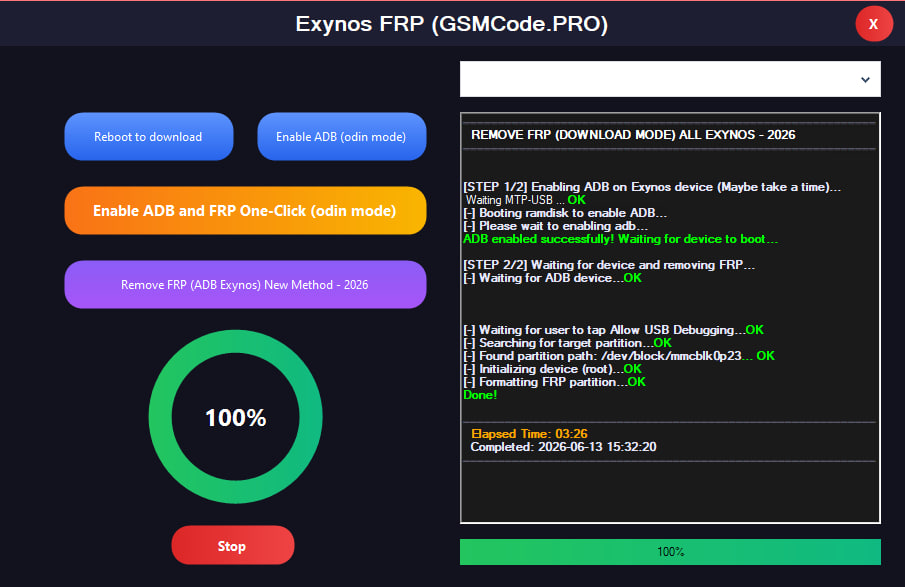Click the Waiting MTP-USB log line
The width and height of the screenshot is (905, 587).
(526, 200)
